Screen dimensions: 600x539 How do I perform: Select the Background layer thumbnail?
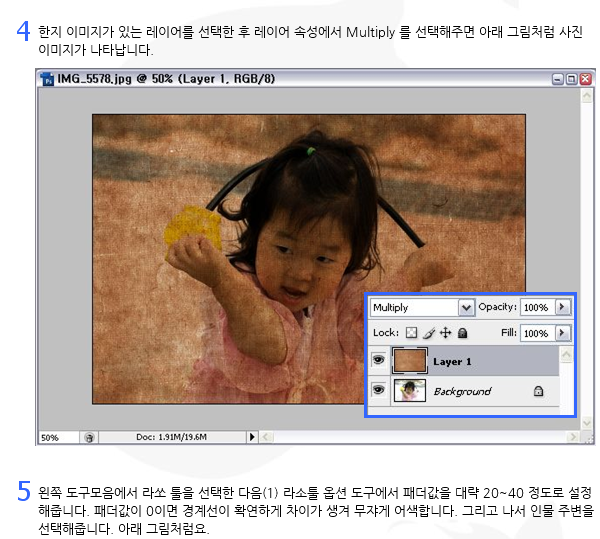coord(409,390)
